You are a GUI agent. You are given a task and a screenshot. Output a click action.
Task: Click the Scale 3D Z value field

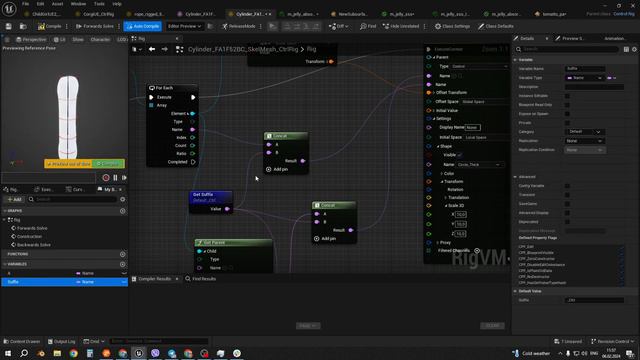coord(461,234)
